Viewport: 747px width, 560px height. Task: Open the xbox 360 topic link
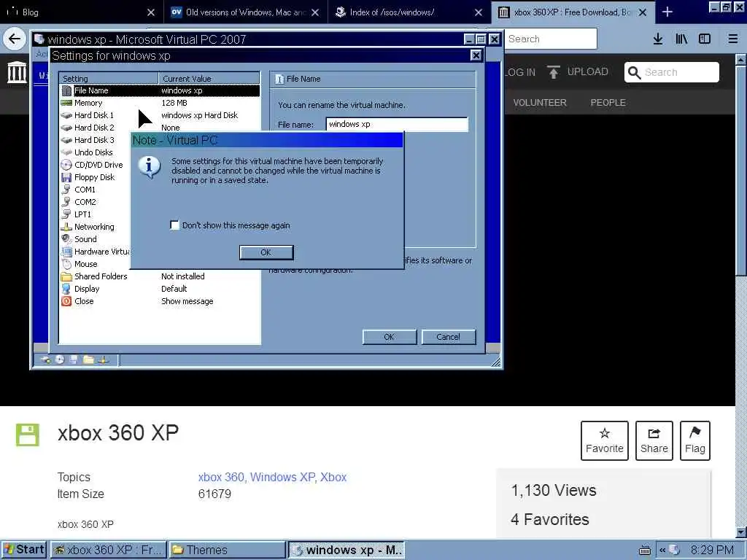[221, 477]
